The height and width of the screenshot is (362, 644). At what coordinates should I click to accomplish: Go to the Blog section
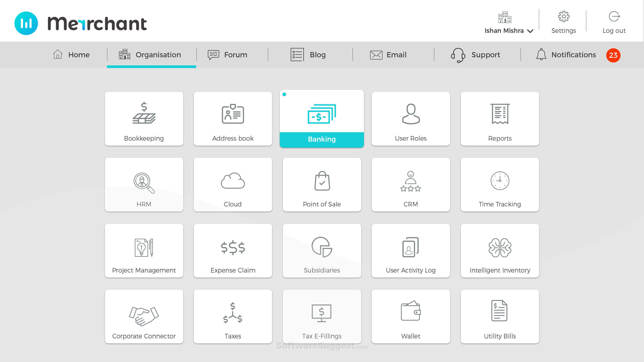pyautogui.click(x=308, y=55)
